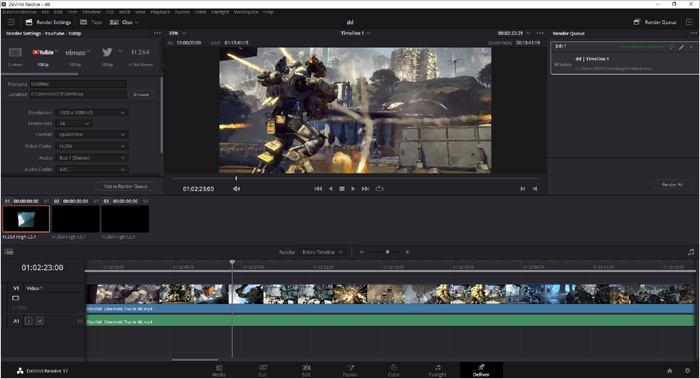Expand Vimeo preset options arrow
The height and width of the screenshot is (379, 700).
tap(88, 51)
